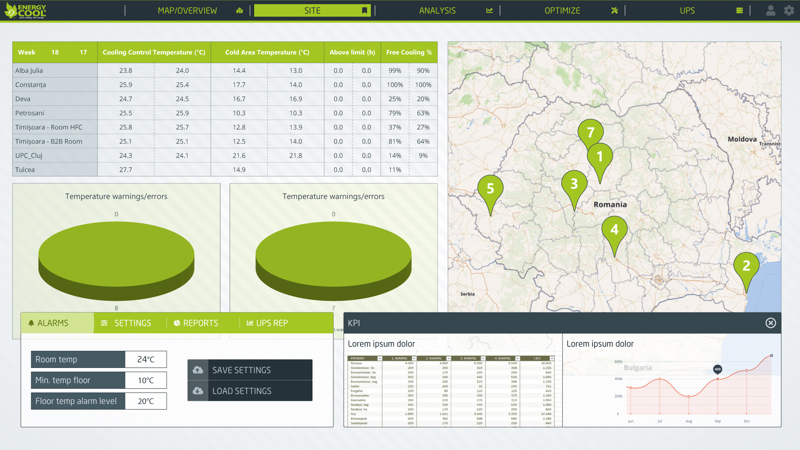Open the user profile icon
800x450 pixels.
(770, 11)
